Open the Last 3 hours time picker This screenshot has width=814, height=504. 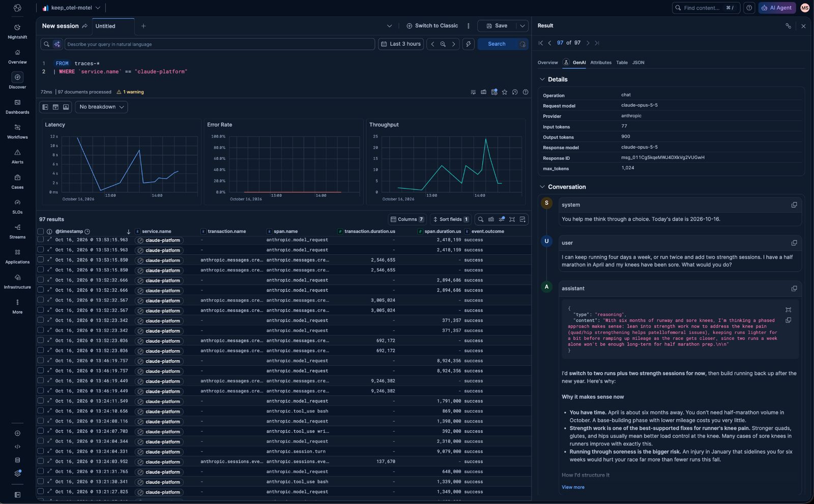tap(401, 44)
